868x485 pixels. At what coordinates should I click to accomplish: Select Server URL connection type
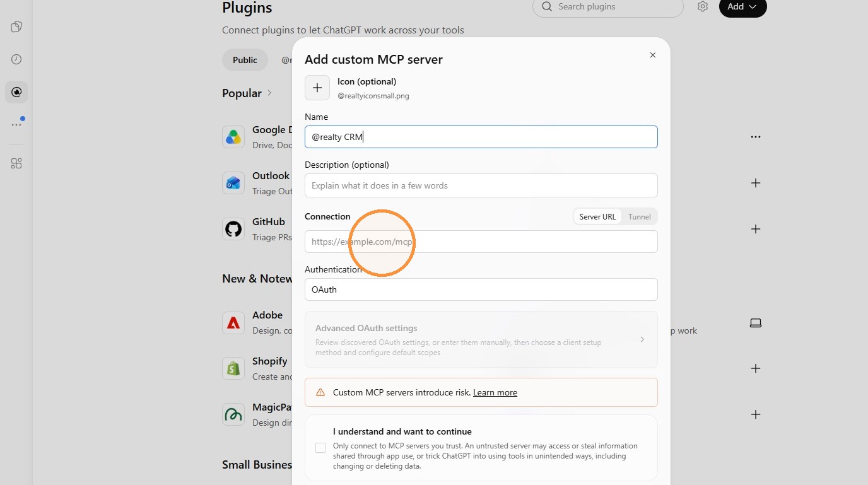click(x=597, y=217)
